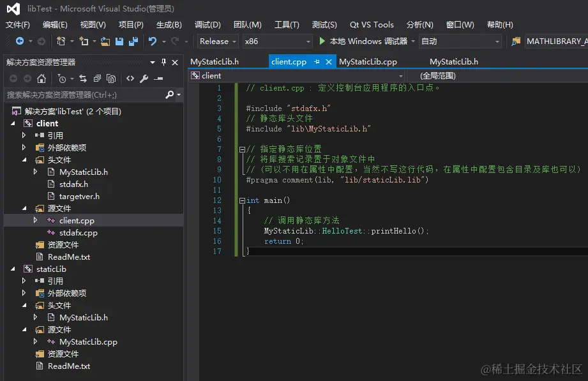Select targetver.h in Solution Explorer
The width and height of the screenshot is (588, 381).
tap(79, 196)
